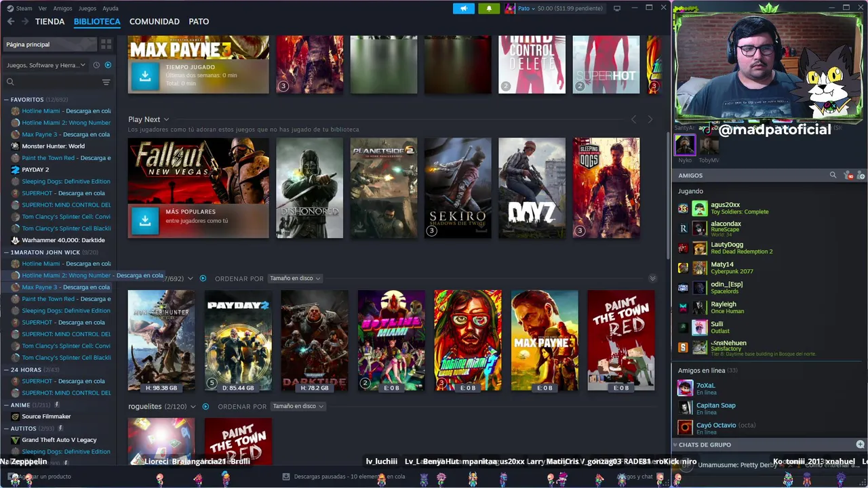Viewport: 868px width, 488px height.
Task: Open advanced filter options icon in sidebar search
Action: [106, 82]
